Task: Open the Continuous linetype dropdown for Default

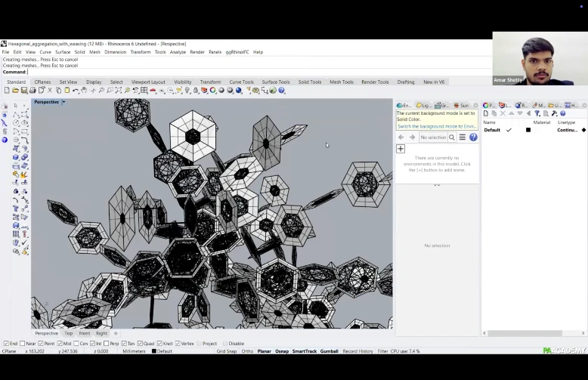Action: pos(569,130)
